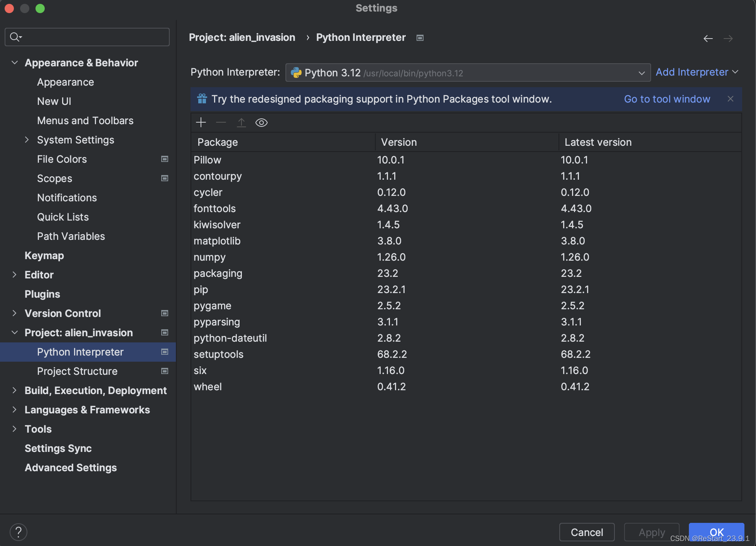This screenshot has height=546, width=756.
Task: Toggle the show early releases eye icon
Action: (262, 123)
